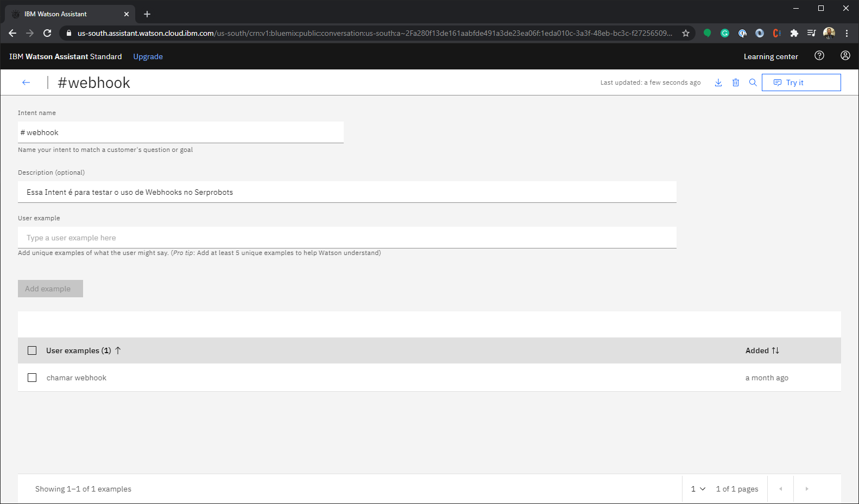
Task: Click the IBM Watson Assistant Standard title
Action: 65,56
